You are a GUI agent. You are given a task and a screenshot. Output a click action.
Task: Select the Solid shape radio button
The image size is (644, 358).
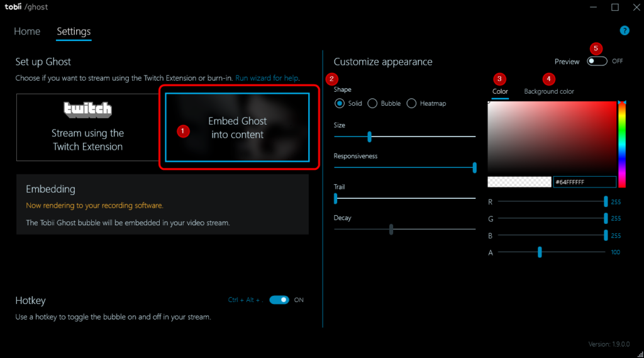340,103
